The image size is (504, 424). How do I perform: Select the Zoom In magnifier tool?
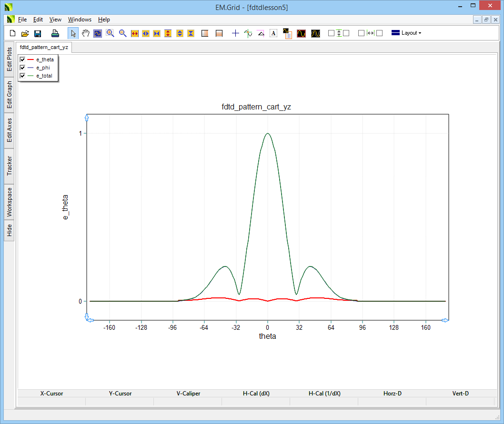click(110, 33)
